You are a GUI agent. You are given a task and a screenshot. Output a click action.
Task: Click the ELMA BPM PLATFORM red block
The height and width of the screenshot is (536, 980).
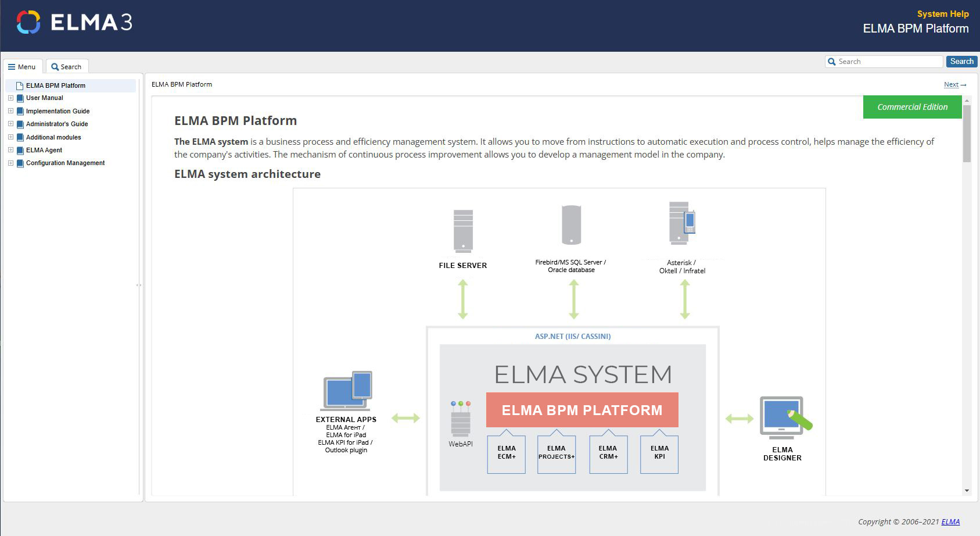582,410
